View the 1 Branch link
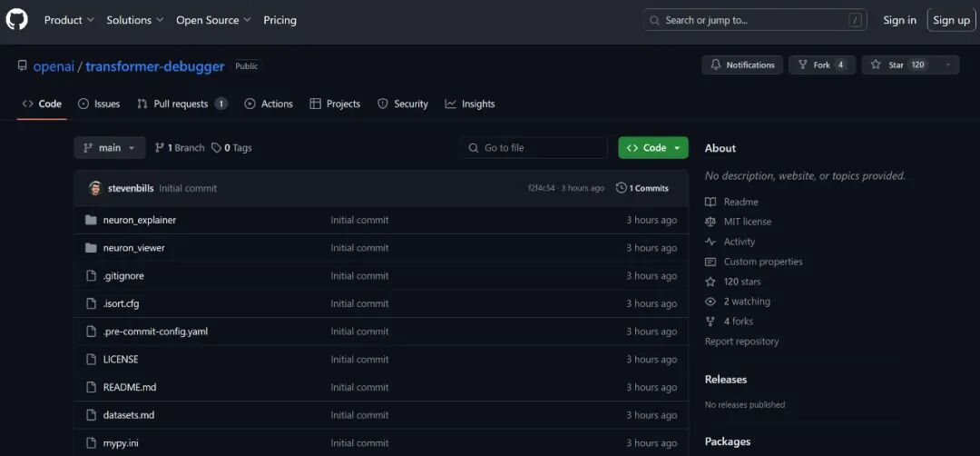The width and height of the screenshot is (980, 456). click(180, 148)
